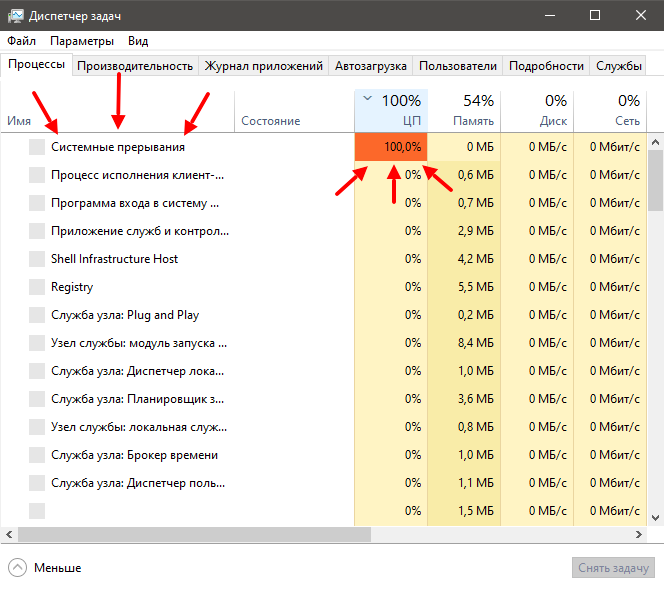Open the Журнал приложений tab

(264, 66)
